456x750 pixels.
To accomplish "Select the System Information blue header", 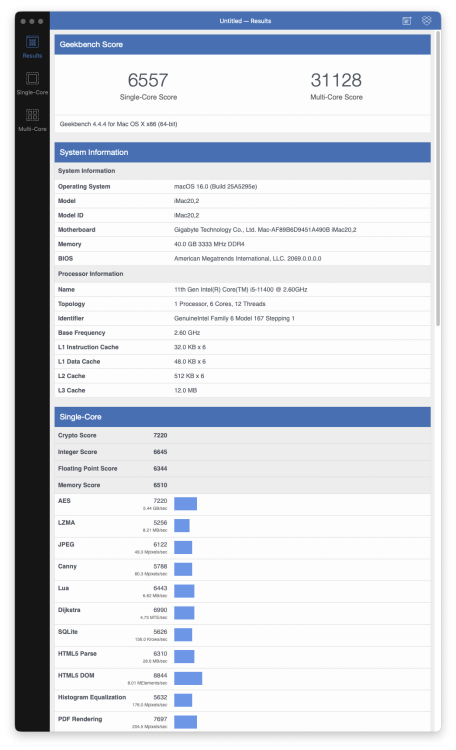I will click(243, 152).
